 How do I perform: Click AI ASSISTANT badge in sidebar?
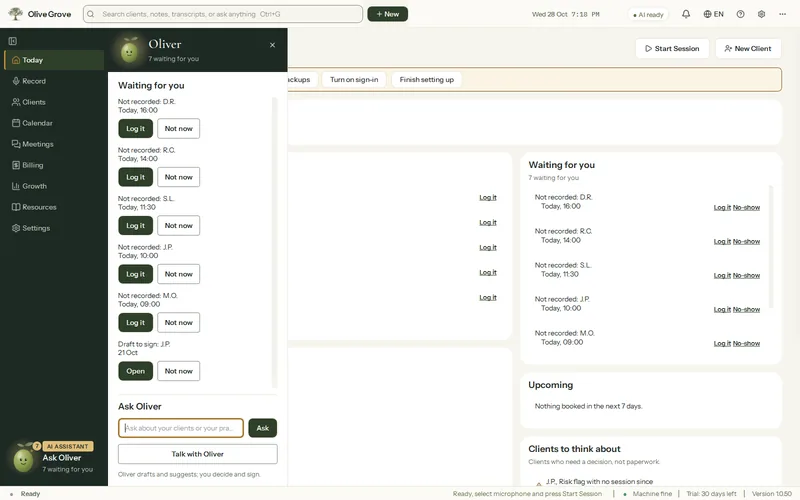click(x=68, y=446)
